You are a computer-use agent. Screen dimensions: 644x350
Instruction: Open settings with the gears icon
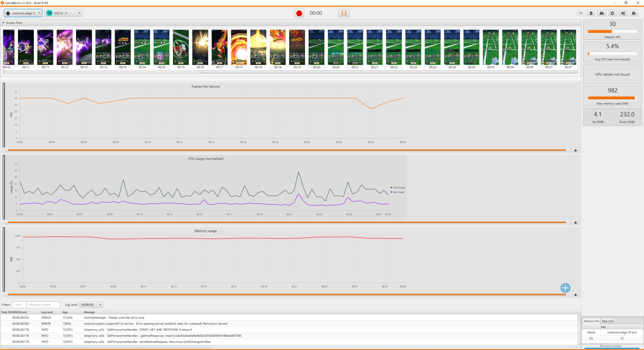(623, 13)
